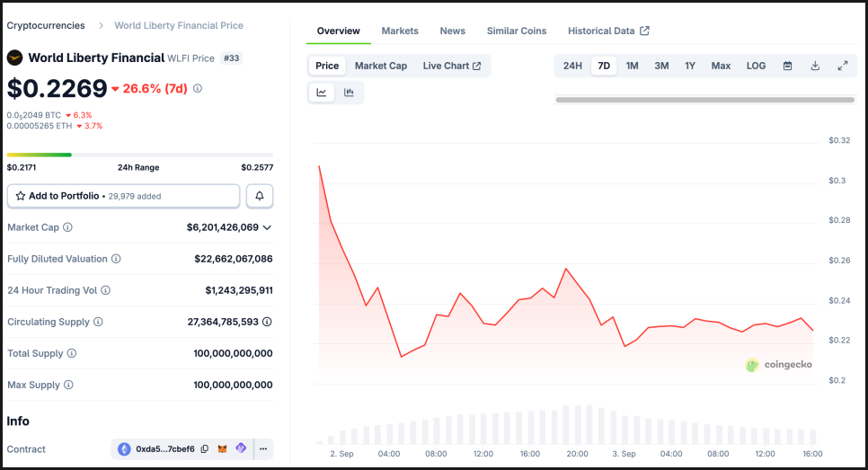Click the $22,662,067,086 valuation value
868x470 pixels.
[233, 259]
